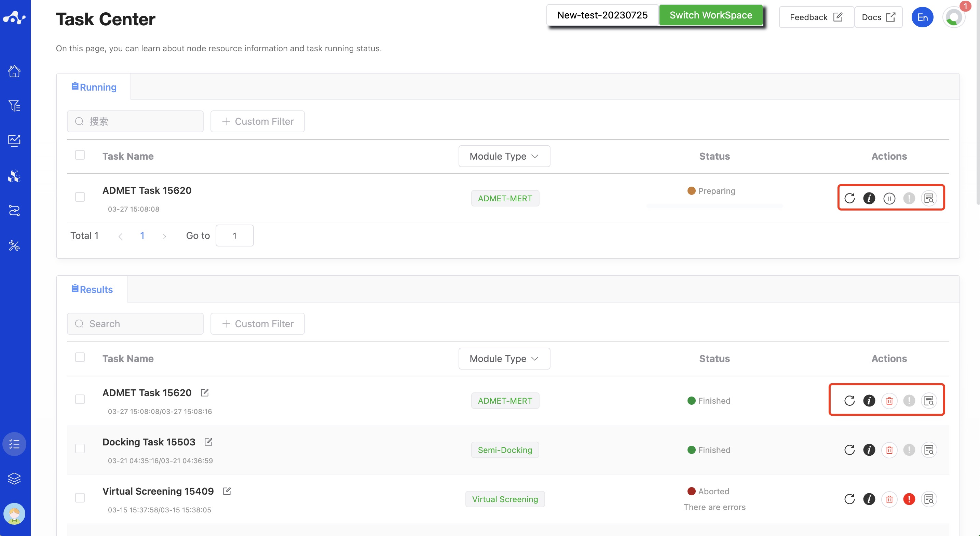This screenshot has width=980, height=536.
Task: Rename Virtual Screening 15409 using its edit icon
Action: click(227, 491)
